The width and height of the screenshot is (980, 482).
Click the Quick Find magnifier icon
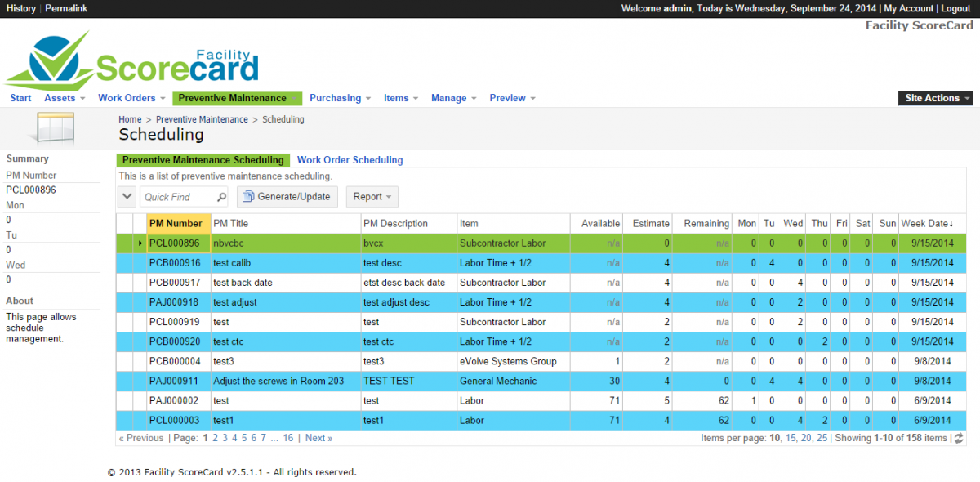tap(221, 197)
